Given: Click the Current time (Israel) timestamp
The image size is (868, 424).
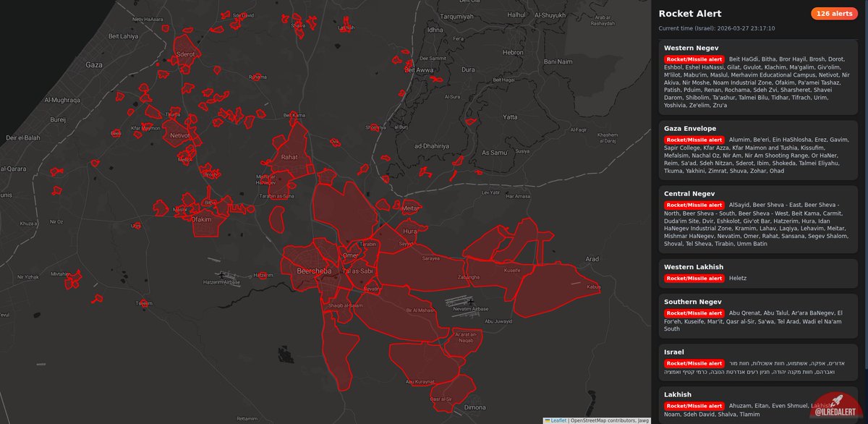Looking at the screenshot, I should pyautogui.click(x=716, y=29).
